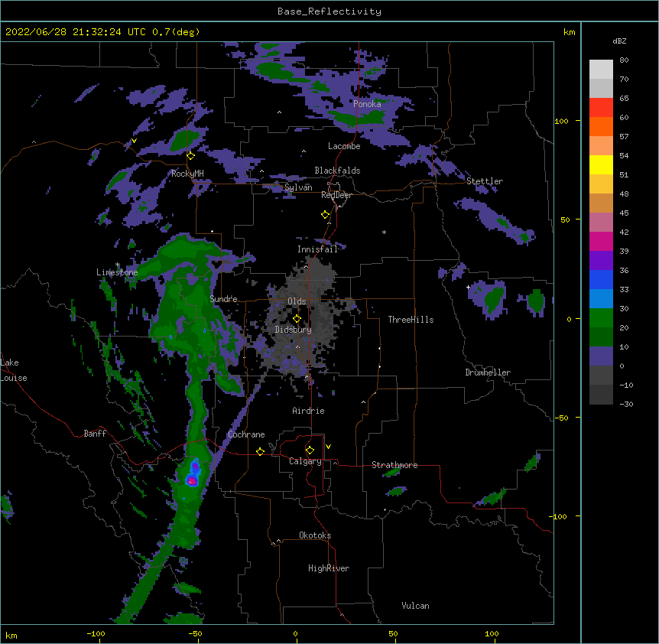Click the Vulcan label
Image resolution: width=659 pixels, height=644 pixels.
(415, 606)
